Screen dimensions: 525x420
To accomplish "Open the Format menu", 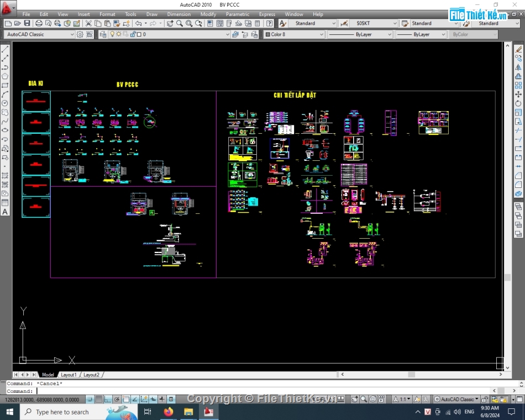I will point(107,14).
